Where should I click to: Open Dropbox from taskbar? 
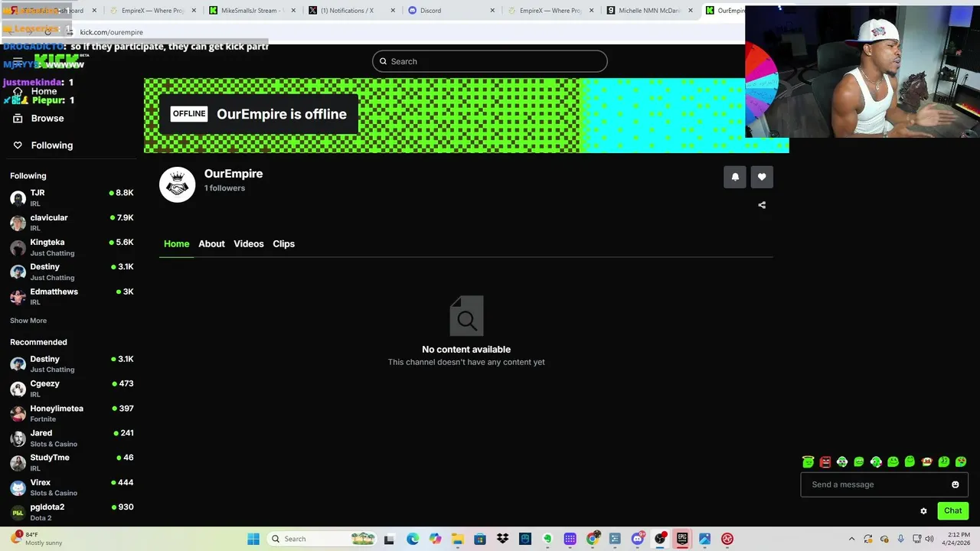coord(502,539)
